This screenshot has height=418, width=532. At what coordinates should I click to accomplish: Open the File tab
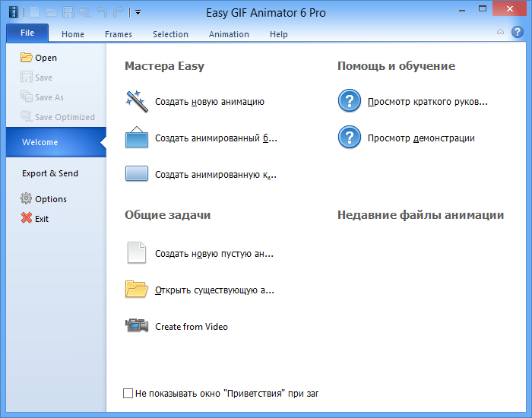click(27, 33)
